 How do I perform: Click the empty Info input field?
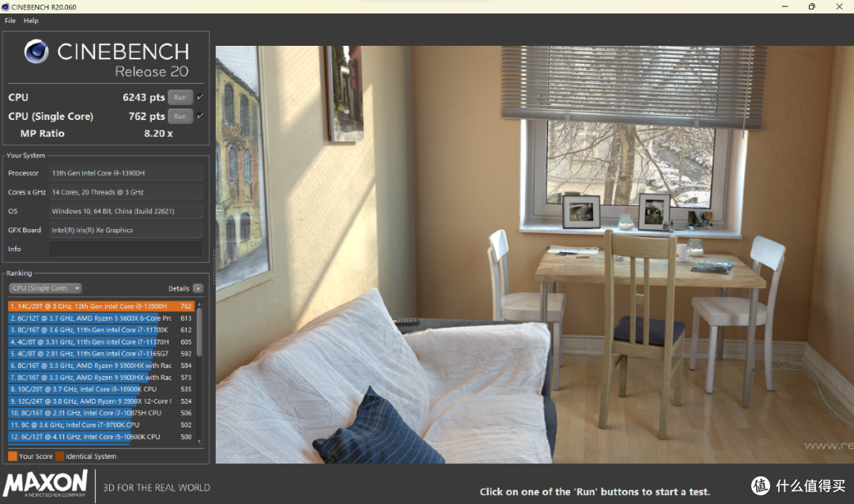coord(126,249)
